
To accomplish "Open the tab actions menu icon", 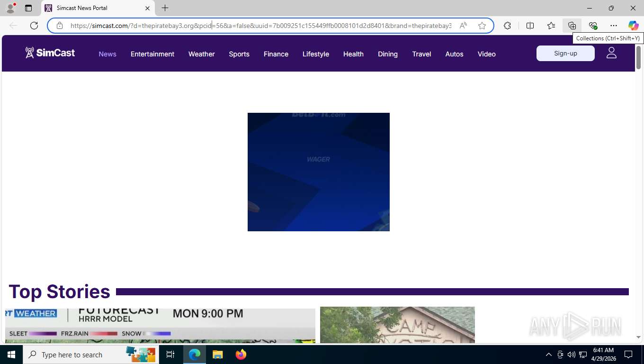I will tap(28, 8).
